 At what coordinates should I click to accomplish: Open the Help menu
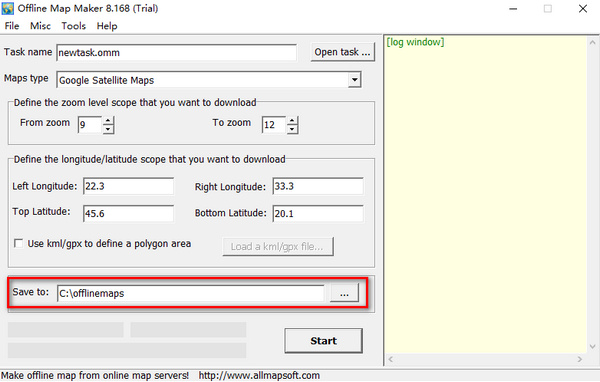(107, 26)
